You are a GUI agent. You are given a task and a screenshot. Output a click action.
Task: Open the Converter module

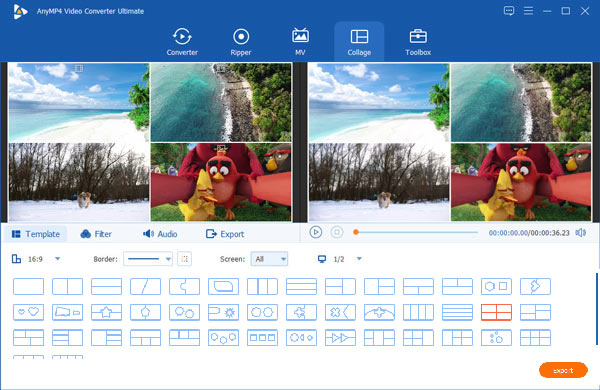point(182,42)
